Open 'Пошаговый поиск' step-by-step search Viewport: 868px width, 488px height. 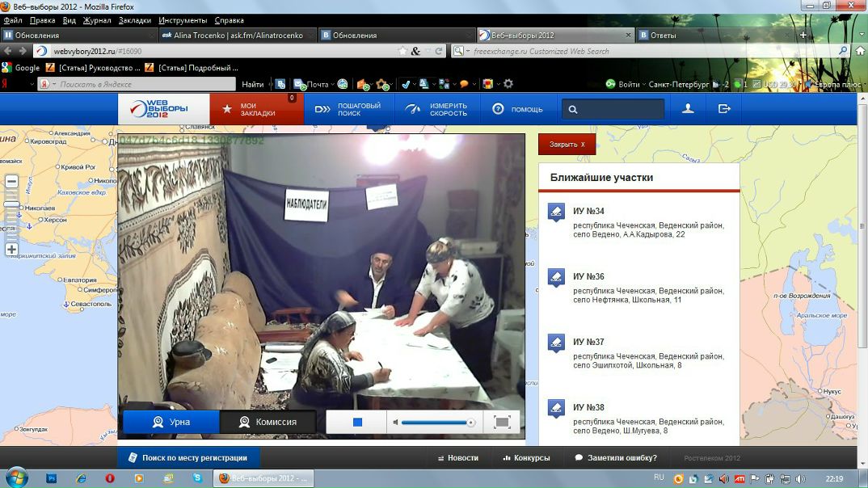click(x=348, y=109)
